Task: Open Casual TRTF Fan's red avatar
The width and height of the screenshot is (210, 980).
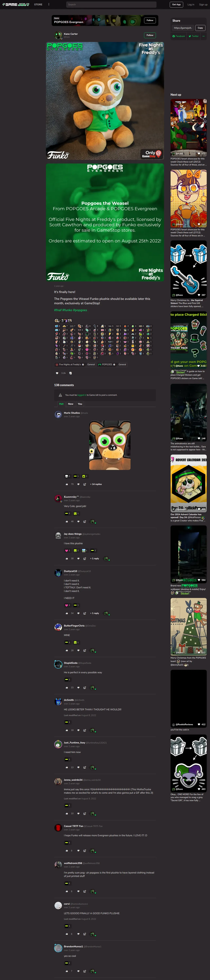Action: (x=58, y=827)
